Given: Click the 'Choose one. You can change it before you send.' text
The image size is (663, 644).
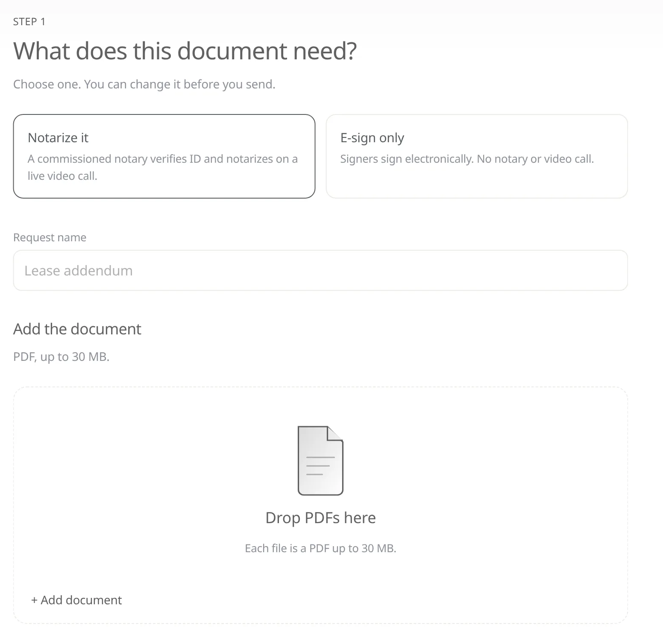Looking at the screenshot, I should (144, 85).
